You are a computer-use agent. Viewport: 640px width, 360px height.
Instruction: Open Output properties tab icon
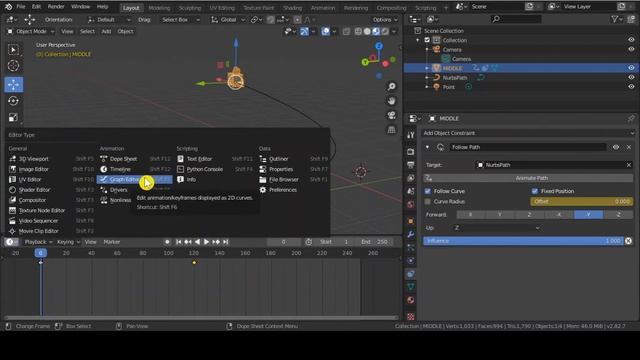click(411, 165)
